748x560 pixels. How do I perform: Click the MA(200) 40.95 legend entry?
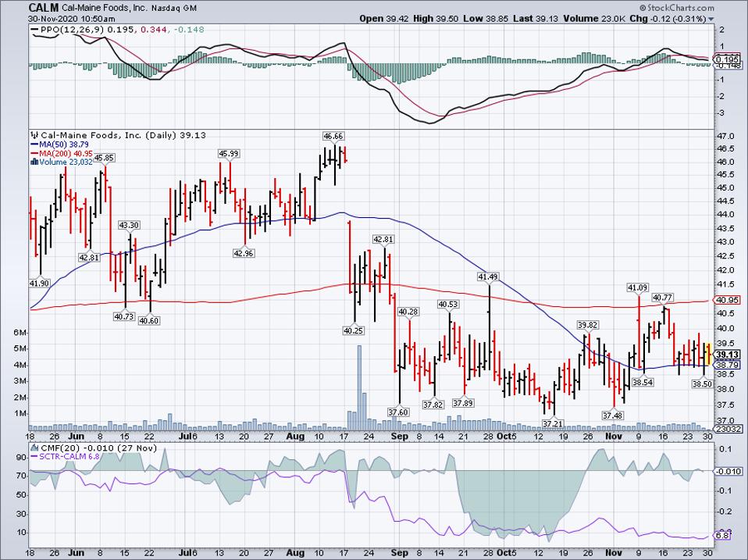pyautogui.click(x=62, y=153)
